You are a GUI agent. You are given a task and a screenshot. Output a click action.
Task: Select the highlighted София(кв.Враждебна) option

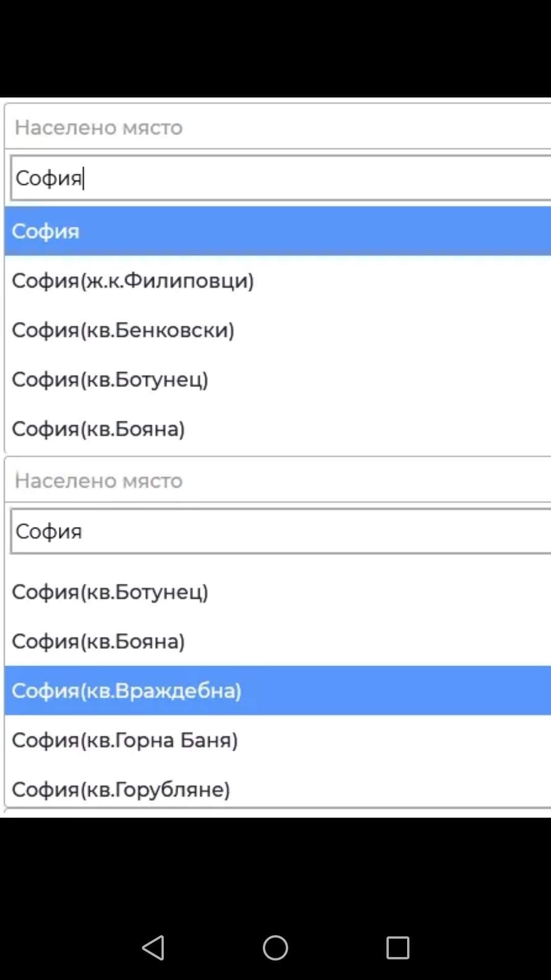point(127,691)
